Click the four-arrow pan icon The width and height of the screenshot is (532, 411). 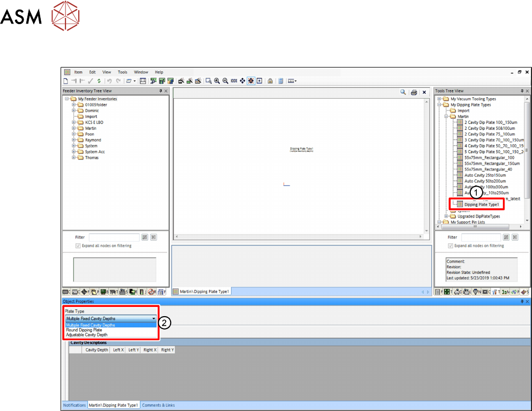[242, 81]
